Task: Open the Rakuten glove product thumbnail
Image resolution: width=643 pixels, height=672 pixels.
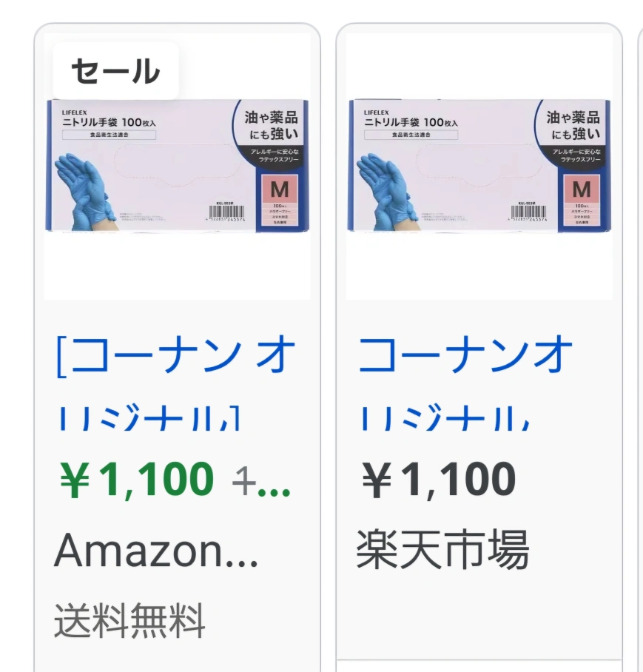Action: 479,167
